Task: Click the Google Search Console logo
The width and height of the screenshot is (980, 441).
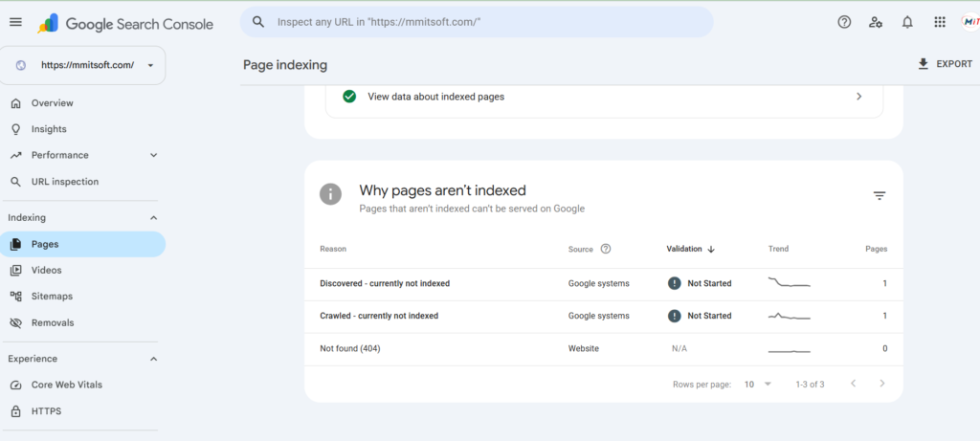Action: tap(125, 24)
